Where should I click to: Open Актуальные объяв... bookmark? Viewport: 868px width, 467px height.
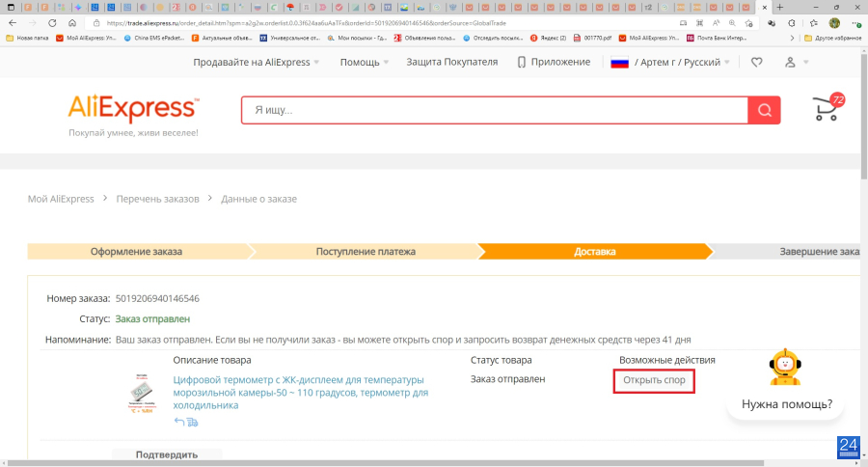[x=222, y=38]
